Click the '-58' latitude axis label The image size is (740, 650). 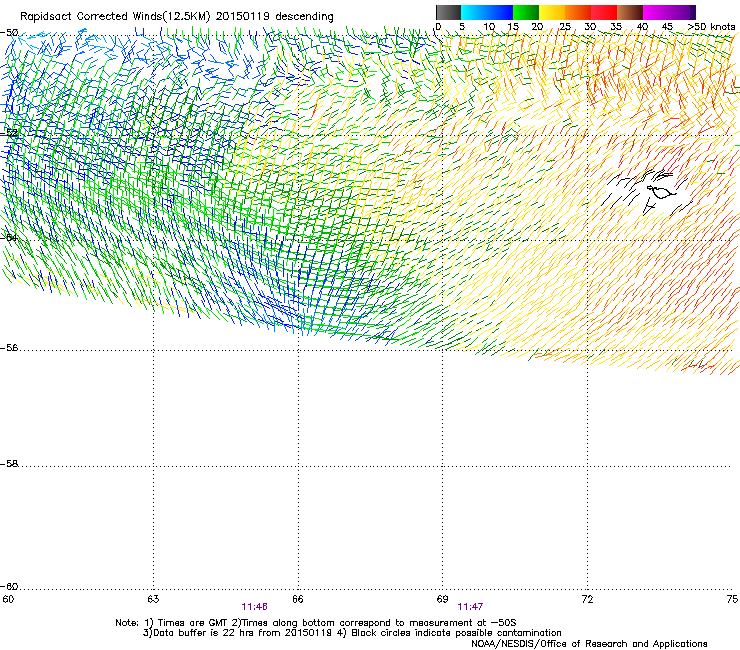tap(9, 464)
